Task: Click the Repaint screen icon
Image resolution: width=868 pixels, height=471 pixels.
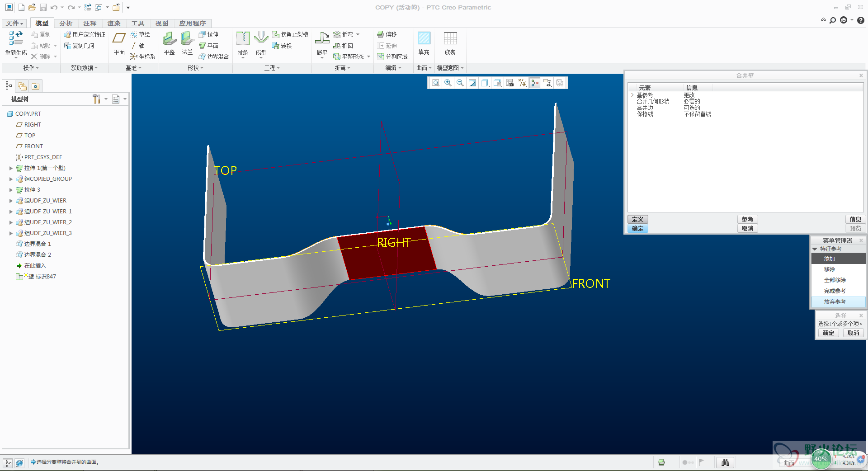Action: (x=472, y=83)
